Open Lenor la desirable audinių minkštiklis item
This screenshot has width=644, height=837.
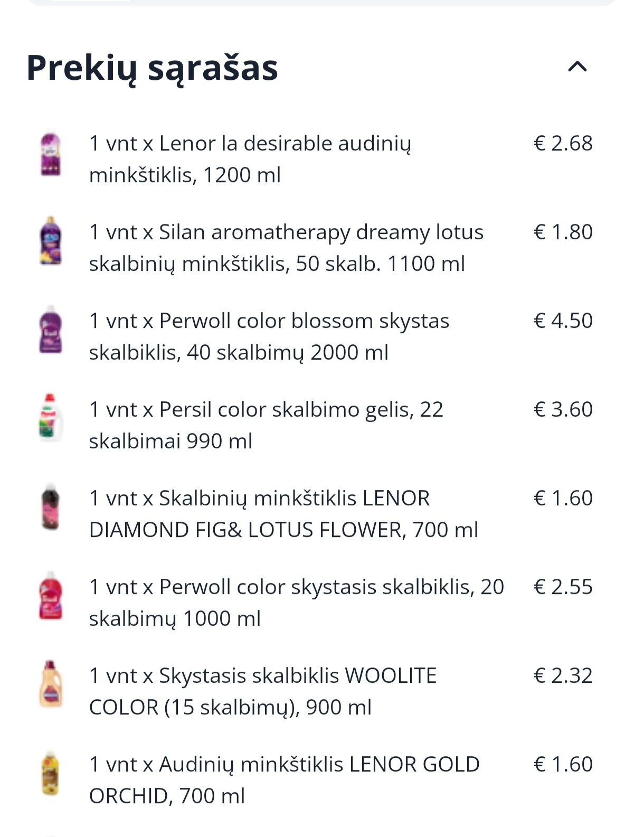point(250,159)
